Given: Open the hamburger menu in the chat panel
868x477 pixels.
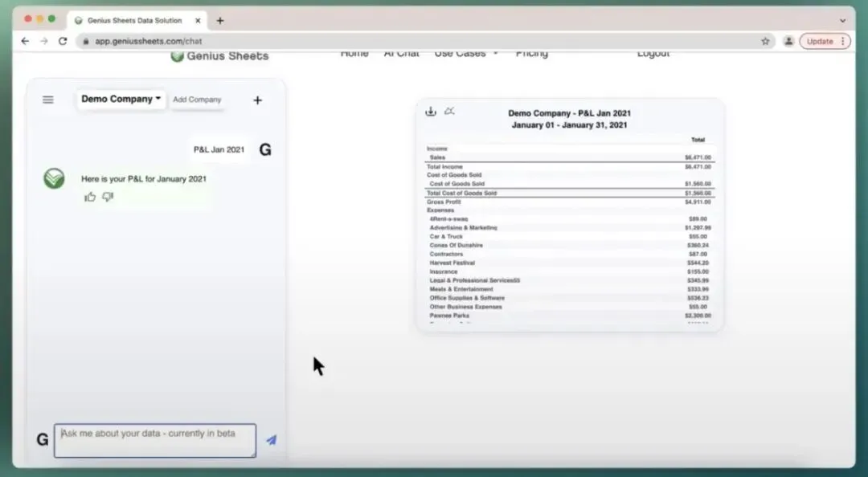Looking at the screenshot, I should [x=48, y=100].
